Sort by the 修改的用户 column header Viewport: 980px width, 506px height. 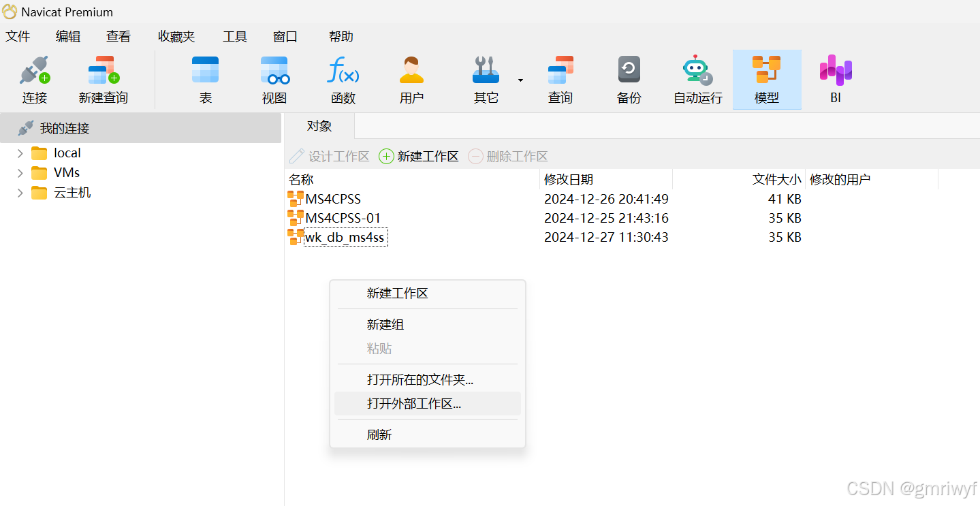(x=872, y=180)
